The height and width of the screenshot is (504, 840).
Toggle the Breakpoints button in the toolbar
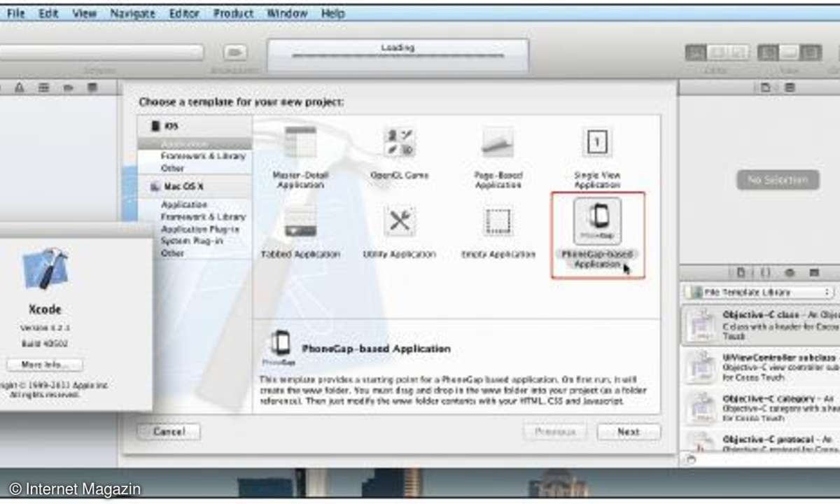(236, 52)
